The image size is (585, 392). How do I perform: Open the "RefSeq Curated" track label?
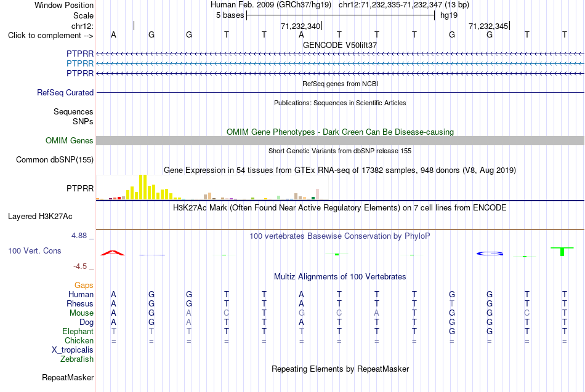pyautogui.click(x=65, y=92)
